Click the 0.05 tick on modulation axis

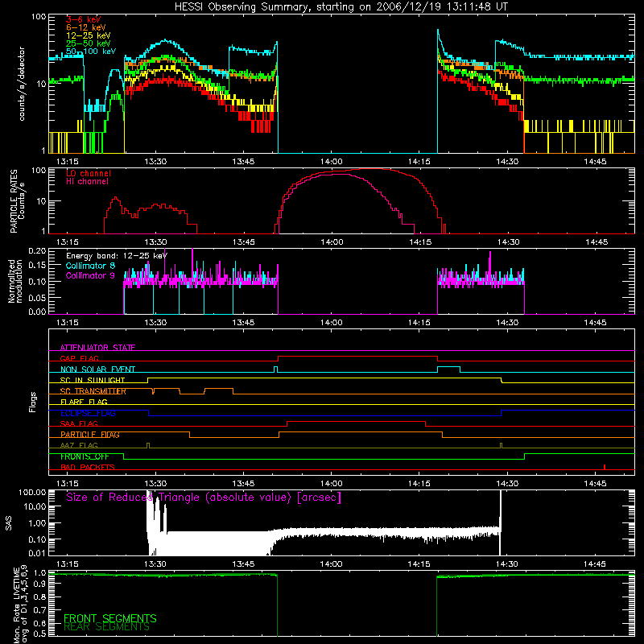point(37,297)
